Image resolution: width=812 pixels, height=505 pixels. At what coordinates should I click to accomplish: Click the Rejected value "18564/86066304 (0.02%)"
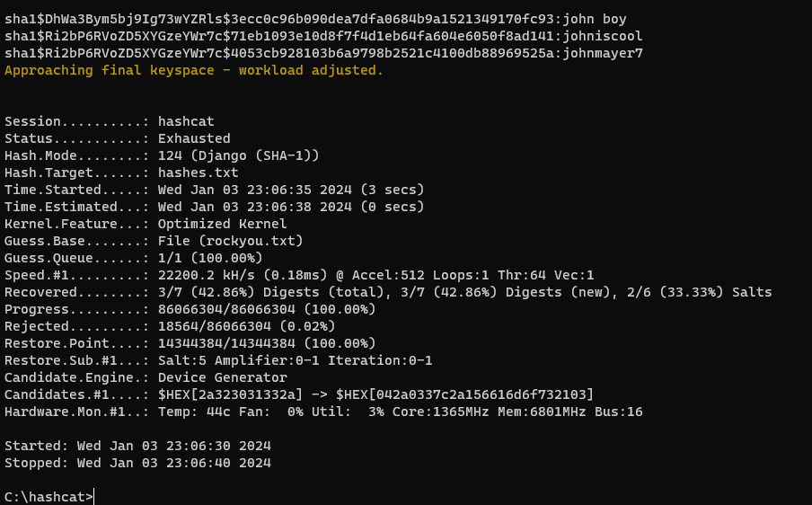point(246,326)
